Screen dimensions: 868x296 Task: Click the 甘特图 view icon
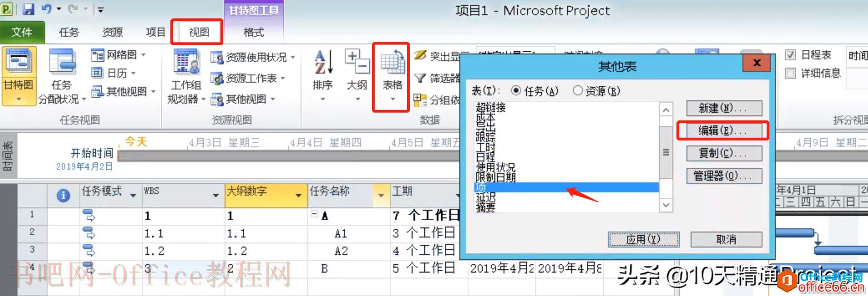coord(18,62)
